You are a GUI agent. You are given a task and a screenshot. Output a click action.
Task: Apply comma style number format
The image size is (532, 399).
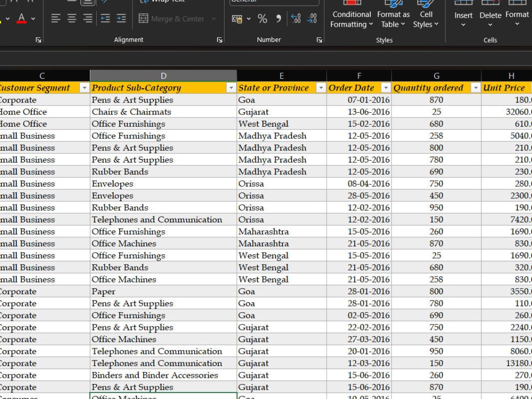[x=278, y=19]
